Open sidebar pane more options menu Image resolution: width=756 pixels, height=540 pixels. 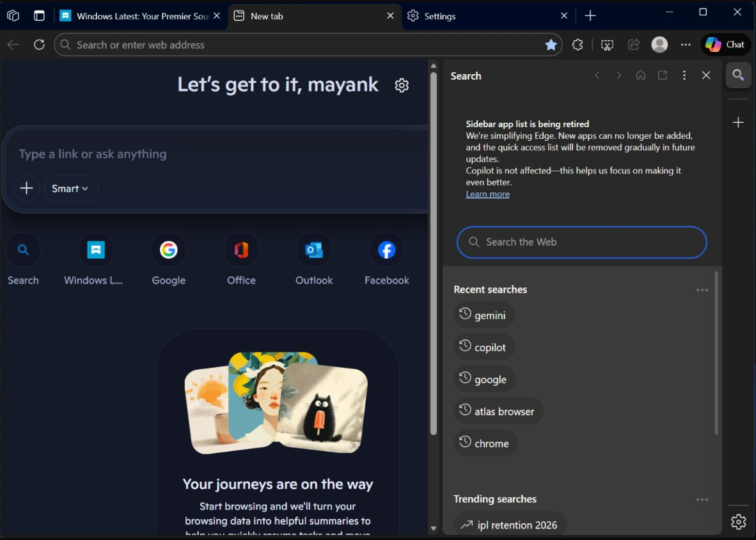(x=684, y=75)
